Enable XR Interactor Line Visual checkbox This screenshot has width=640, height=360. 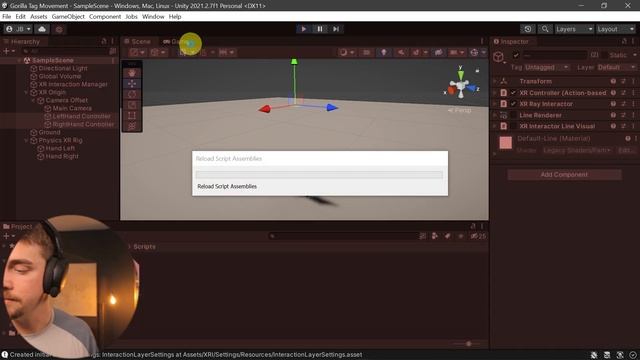click(x=513, y=126)
